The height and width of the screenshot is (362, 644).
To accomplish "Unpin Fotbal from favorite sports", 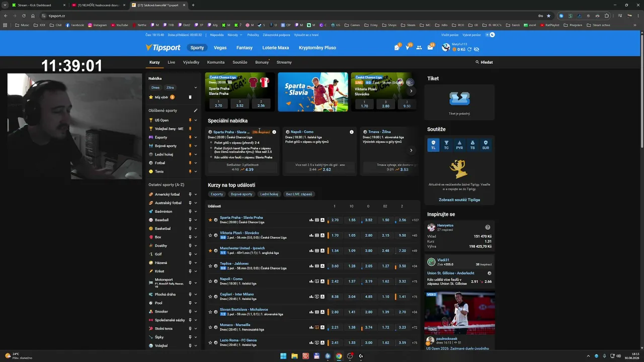I will pyautogui.click(x=190, y=163).
